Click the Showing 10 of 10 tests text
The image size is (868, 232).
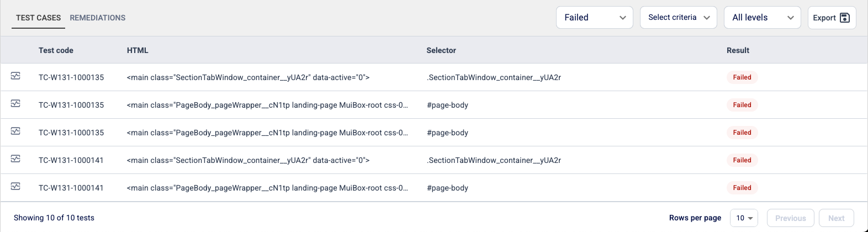(x=54, y=218)
